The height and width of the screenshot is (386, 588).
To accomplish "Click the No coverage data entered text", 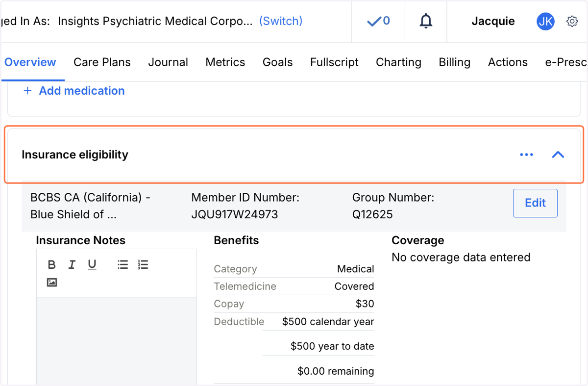I will pos(461,257).
